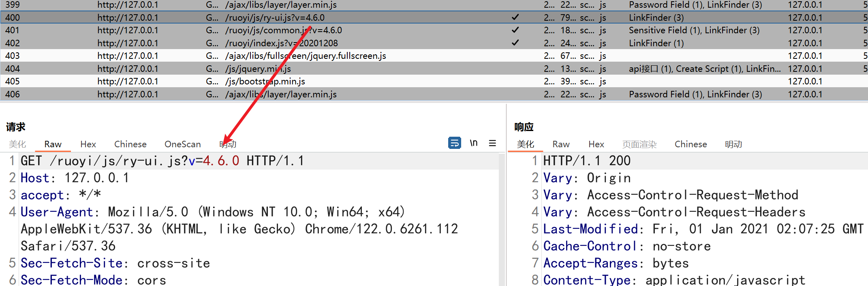This screenshot has width=868, height=286.
Task: Select the Hex tab in request panel
Action: tap(88, 144)
